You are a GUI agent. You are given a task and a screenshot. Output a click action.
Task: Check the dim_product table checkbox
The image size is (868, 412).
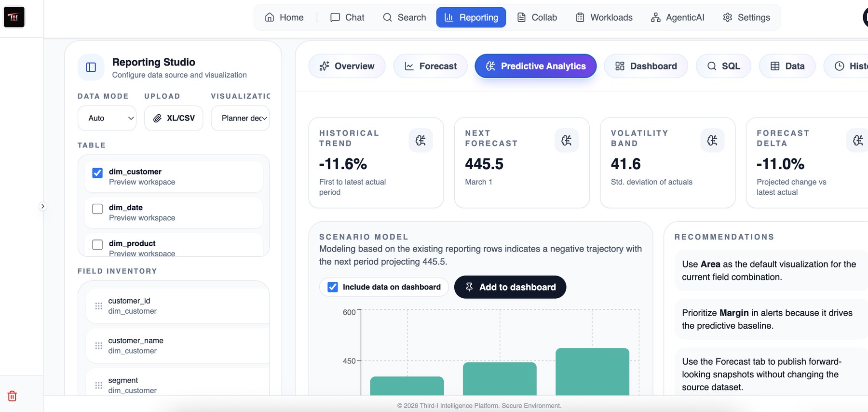(97, 244)
